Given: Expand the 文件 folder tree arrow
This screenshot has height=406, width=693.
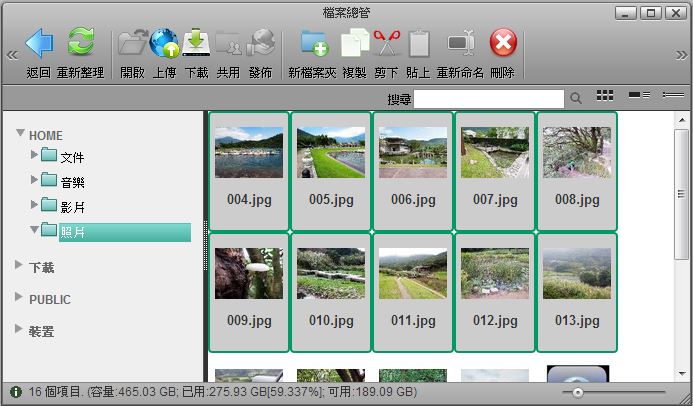Looking at the screenshot, I should tap(34, 155).
